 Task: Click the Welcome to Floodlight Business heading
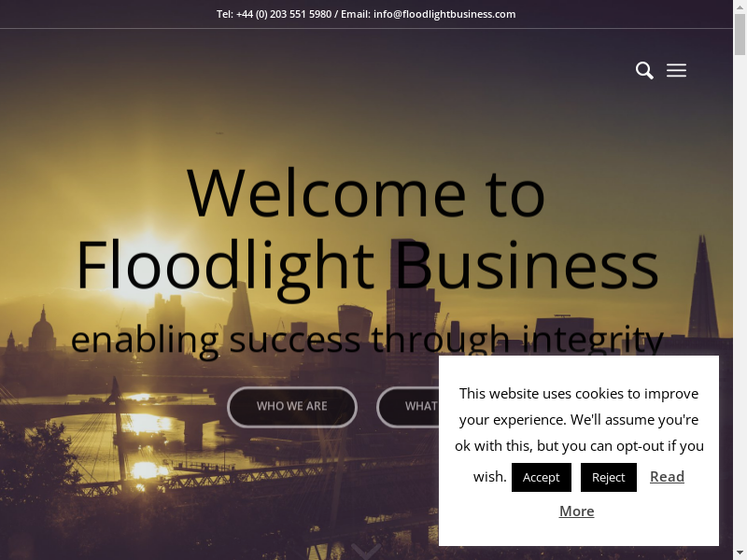click(367, 230)
